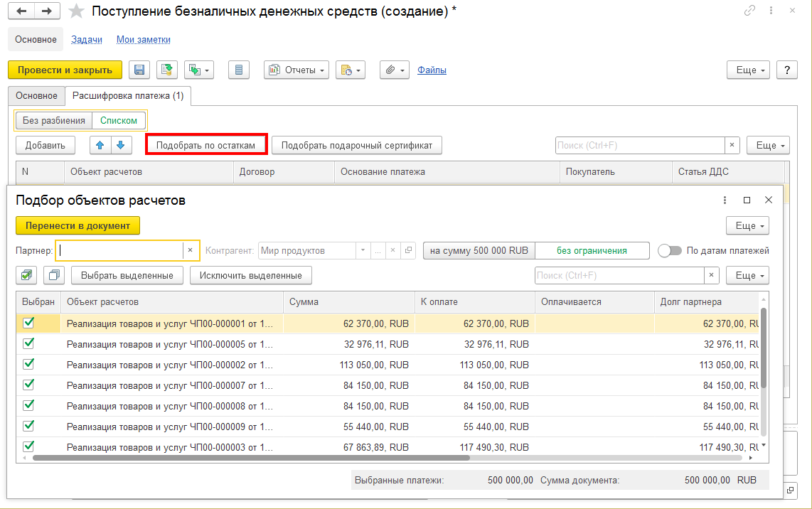Click the post document icon

[x=167, y=70]
